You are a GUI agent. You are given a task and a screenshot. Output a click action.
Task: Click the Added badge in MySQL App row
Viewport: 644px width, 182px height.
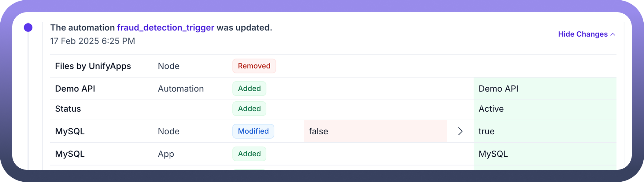click(249, 154)
